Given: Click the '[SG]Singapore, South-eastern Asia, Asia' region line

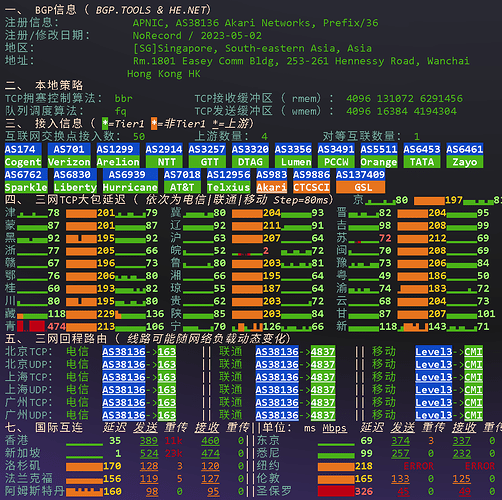Looking at the screenshot, I should 252,48.
